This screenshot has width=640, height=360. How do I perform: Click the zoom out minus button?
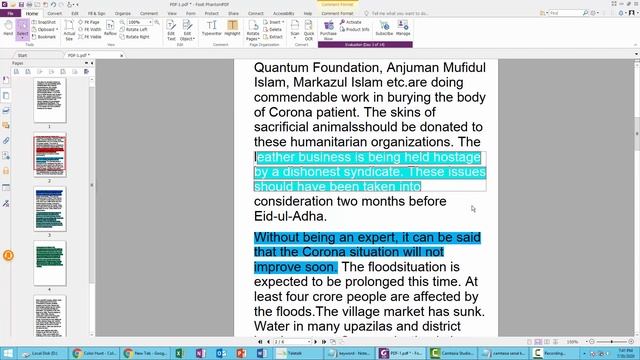coord(591,341)
